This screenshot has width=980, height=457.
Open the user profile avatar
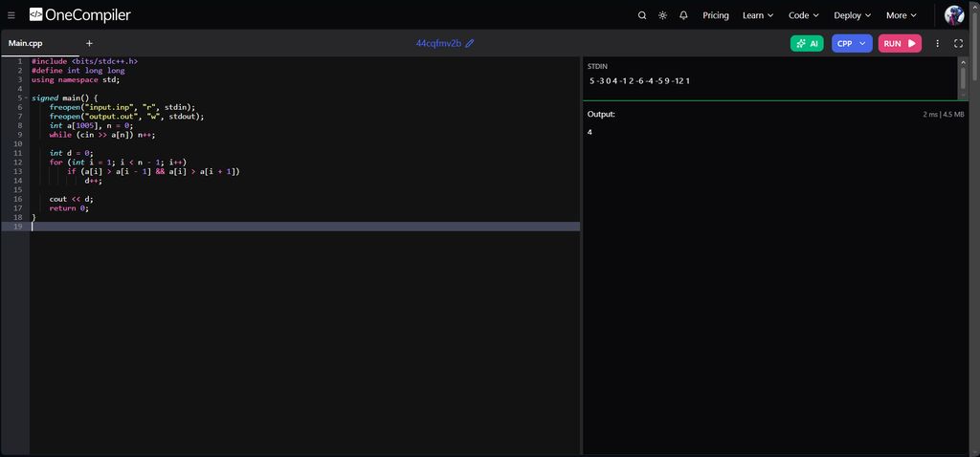(954, 15)
